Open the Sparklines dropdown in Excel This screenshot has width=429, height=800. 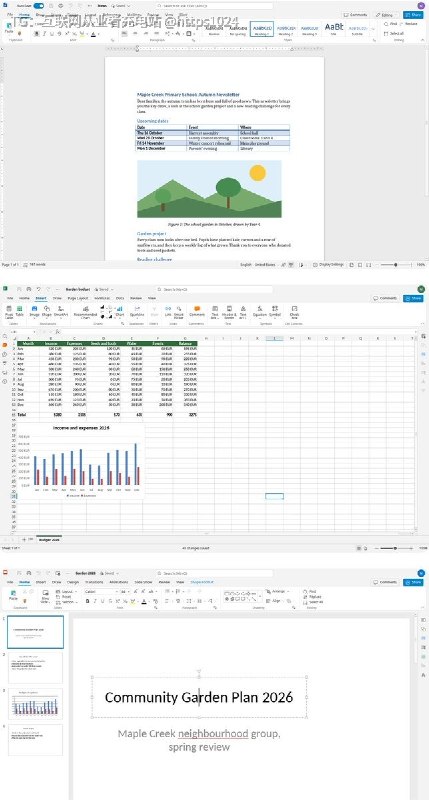(137, 311)
